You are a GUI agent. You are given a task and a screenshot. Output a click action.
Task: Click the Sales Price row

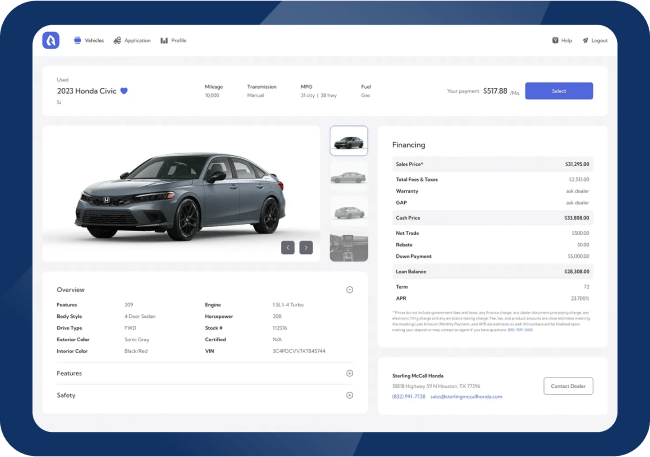[x=492, y=164]
